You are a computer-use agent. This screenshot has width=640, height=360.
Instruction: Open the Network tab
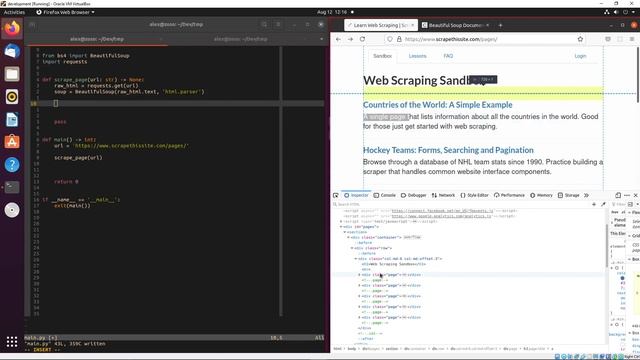click(x=443, y=196)
